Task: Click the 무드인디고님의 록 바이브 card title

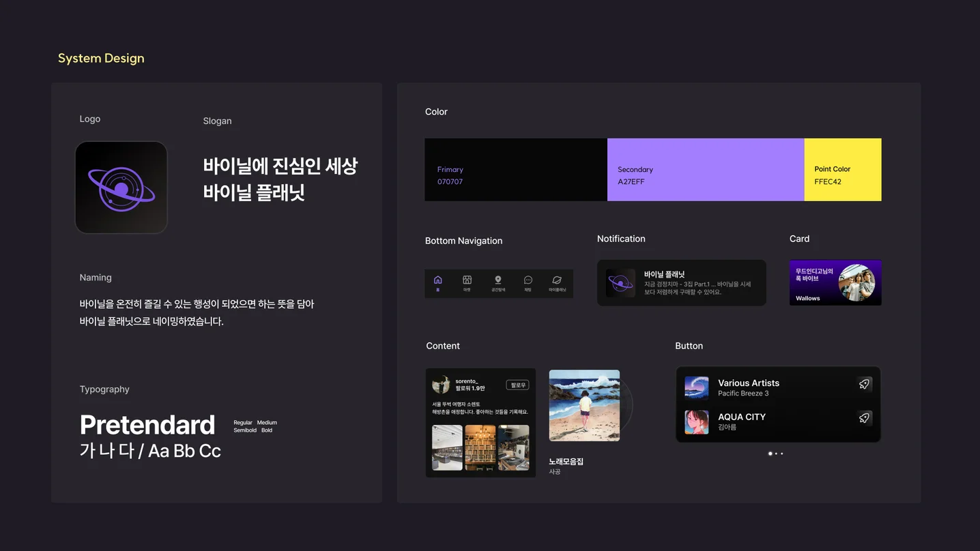Action: coord(814,275)
